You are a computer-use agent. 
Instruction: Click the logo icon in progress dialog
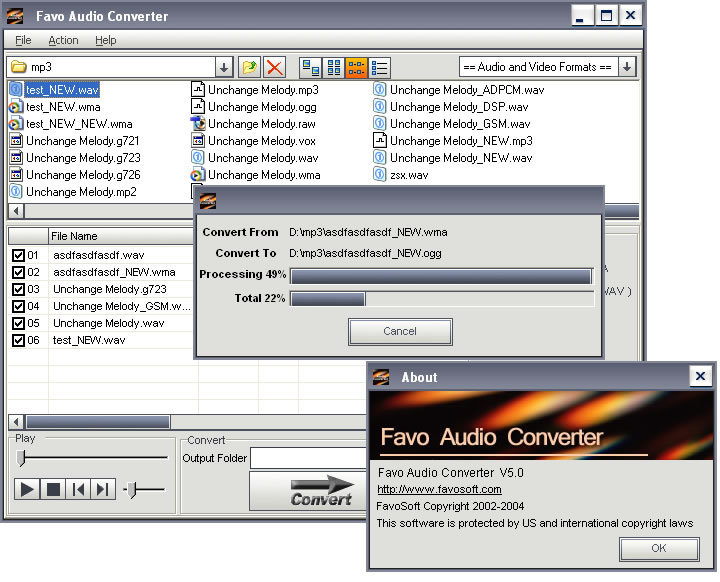(x=208, y=201)
